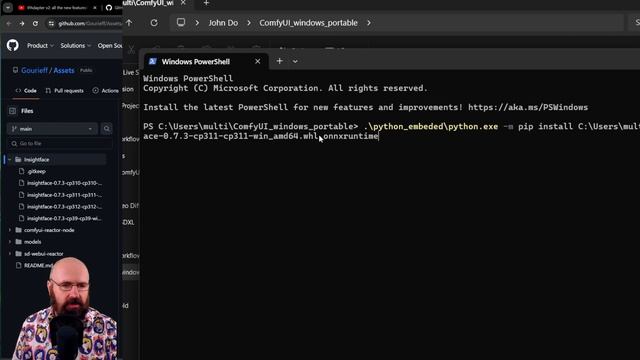The width and height of the screenshot is (640, 360).
Task: Click the browser forward arrow
Action: coord(22,24)
